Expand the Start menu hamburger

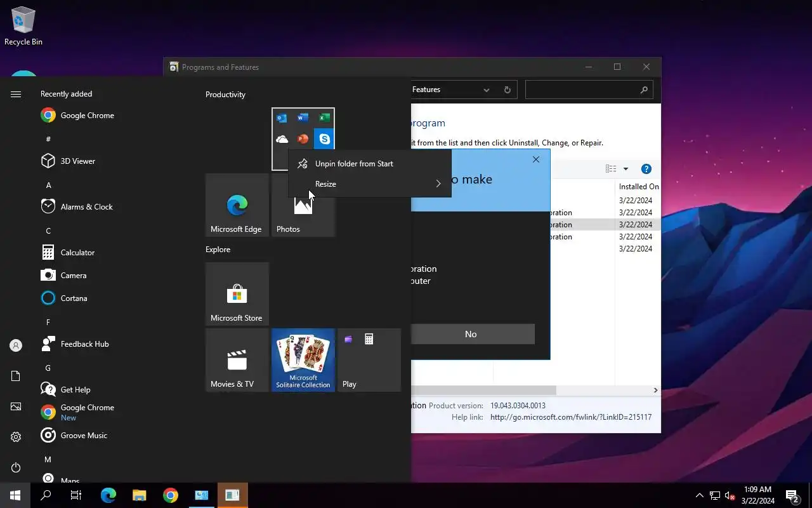(x=16, y=94)
